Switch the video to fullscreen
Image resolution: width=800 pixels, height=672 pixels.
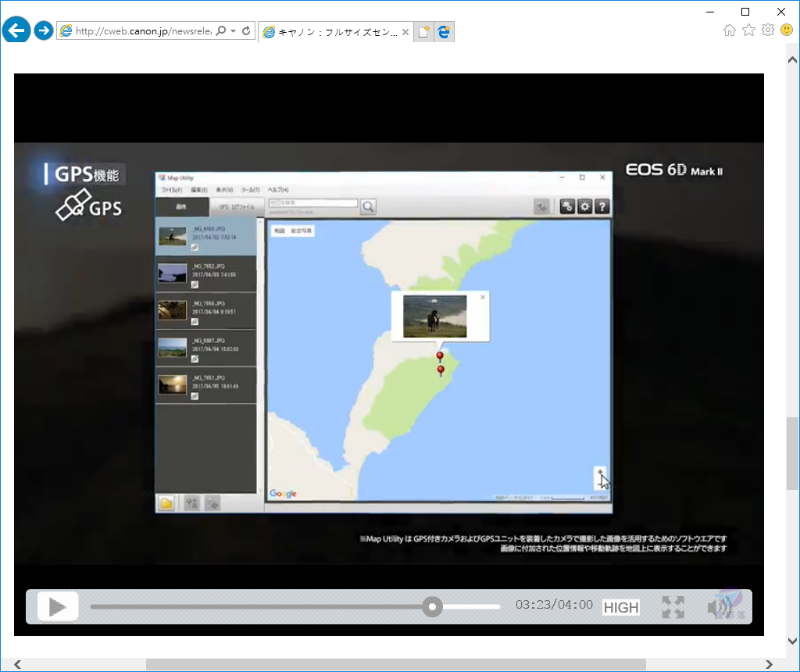[673, 607]
